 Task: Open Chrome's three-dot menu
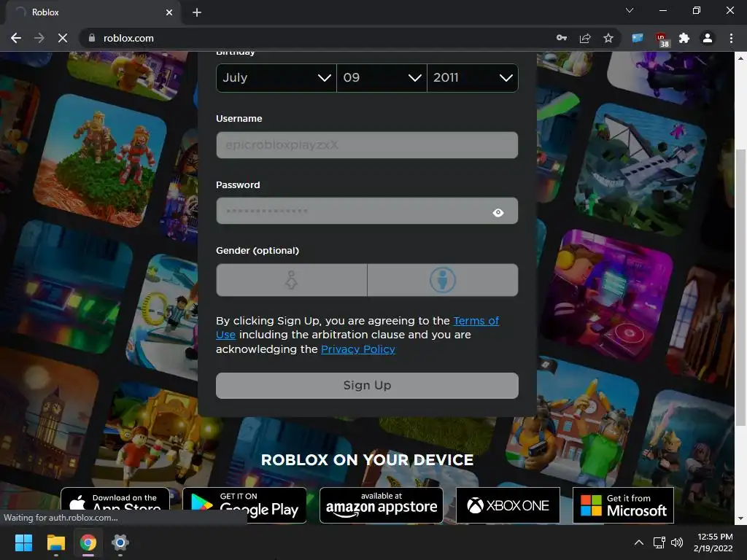point(731,38)
